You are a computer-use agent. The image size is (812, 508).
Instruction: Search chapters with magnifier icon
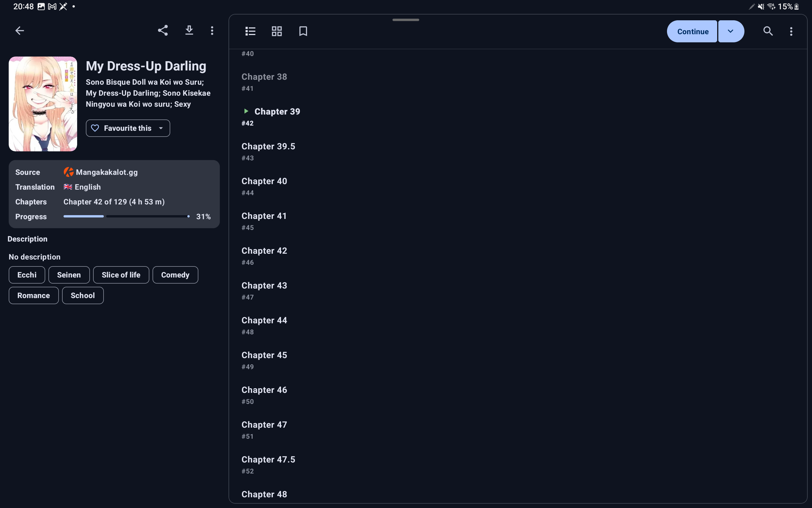(768, 31)
